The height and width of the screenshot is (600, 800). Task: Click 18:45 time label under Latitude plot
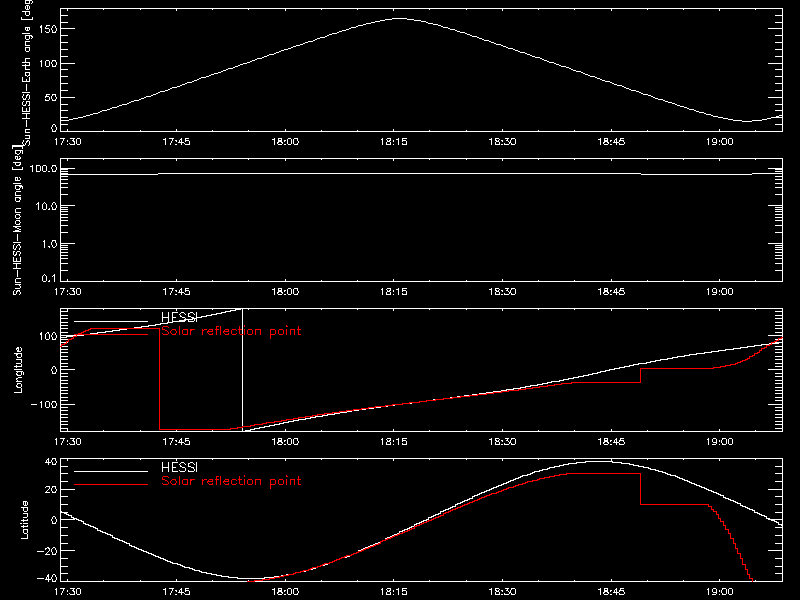point(611,591)
